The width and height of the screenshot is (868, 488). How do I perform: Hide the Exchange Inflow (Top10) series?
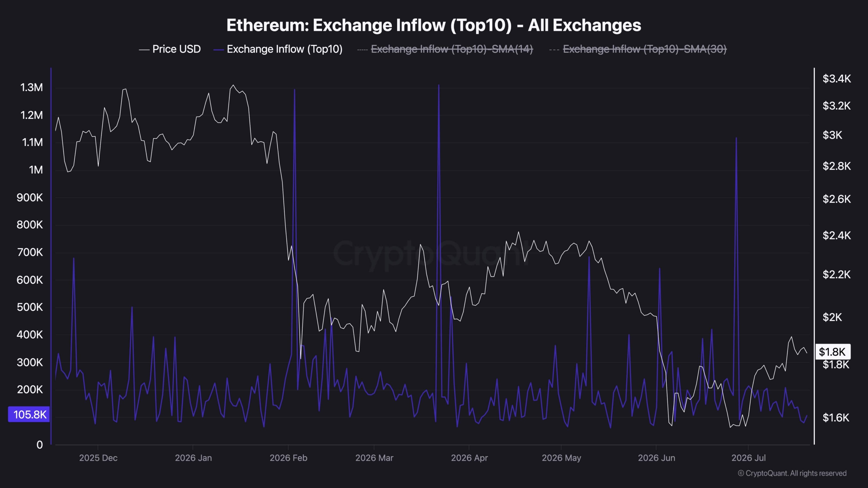click(278, 49)
